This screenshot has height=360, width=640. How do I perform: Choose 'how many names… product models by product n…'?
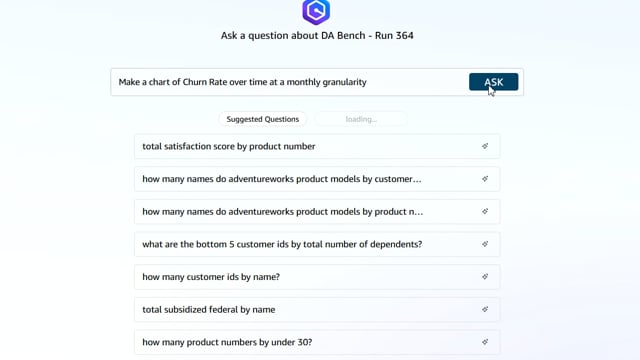point(317,211)
